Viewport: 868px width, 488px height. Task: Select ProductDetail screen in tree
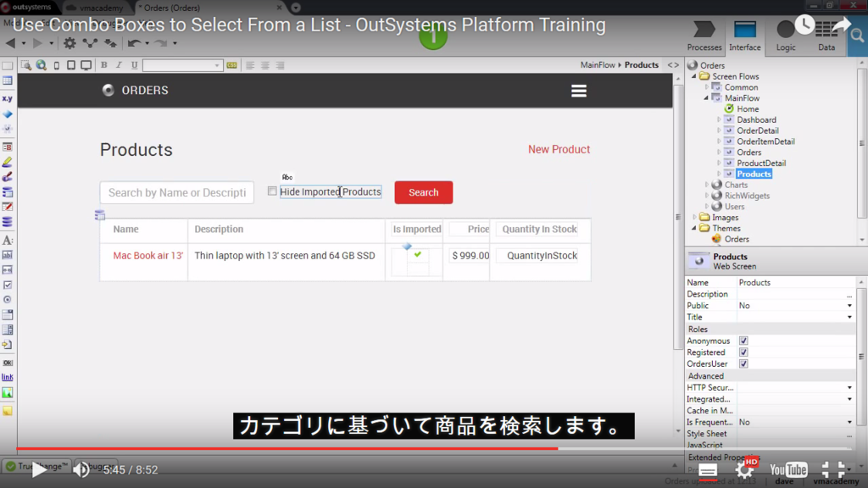coord(761,164)
